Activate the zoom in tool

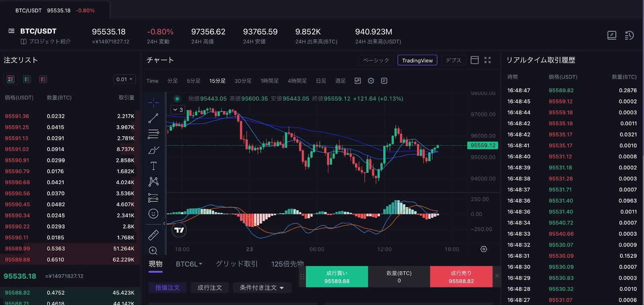pos(153,251)
